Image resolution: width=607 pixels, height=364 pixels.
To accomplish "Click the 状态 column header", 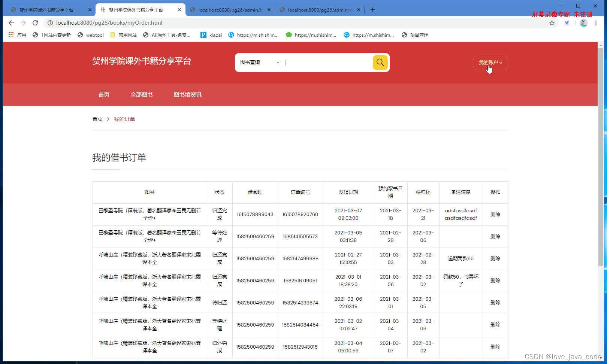I will 220,192.
